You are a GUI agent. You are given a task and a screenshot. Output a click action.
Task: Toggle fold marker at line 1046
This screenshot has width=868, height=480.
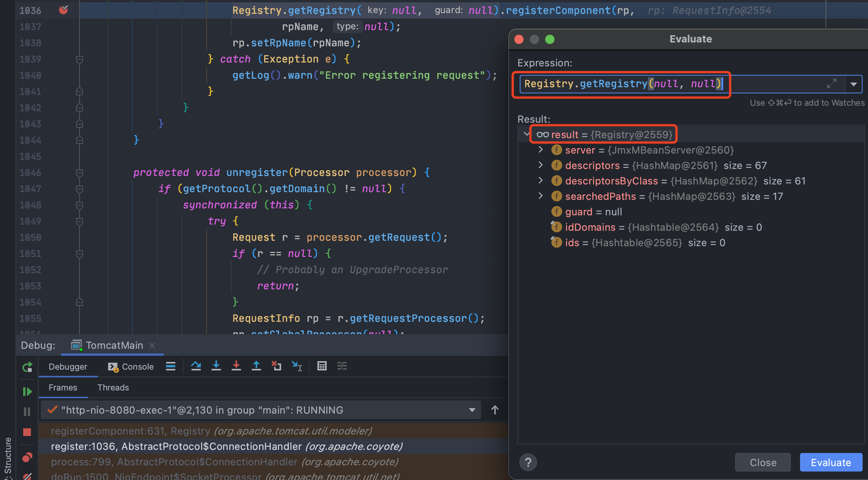pyautogui.click(x=80, y=172)
